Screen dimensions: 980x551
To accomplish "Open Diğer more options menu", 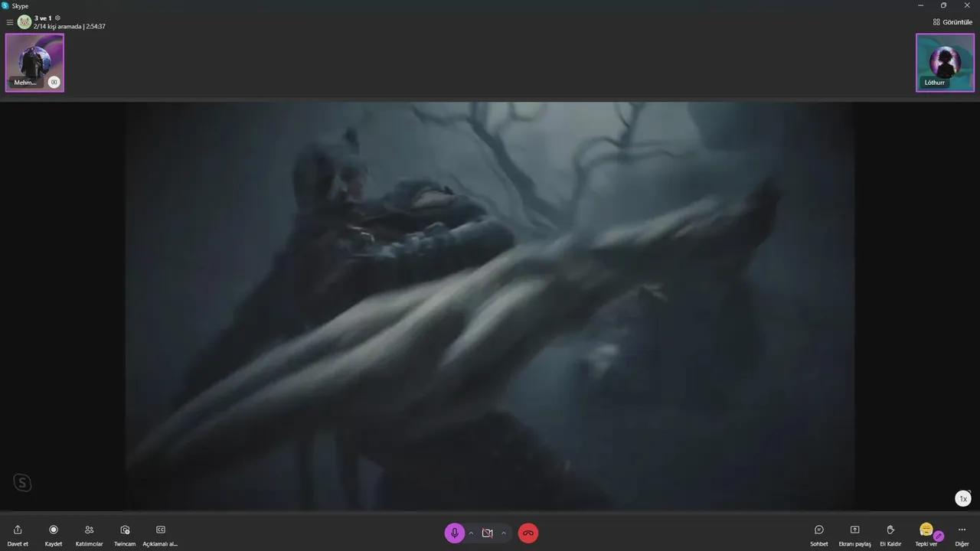I will click(x=962, y=535).
